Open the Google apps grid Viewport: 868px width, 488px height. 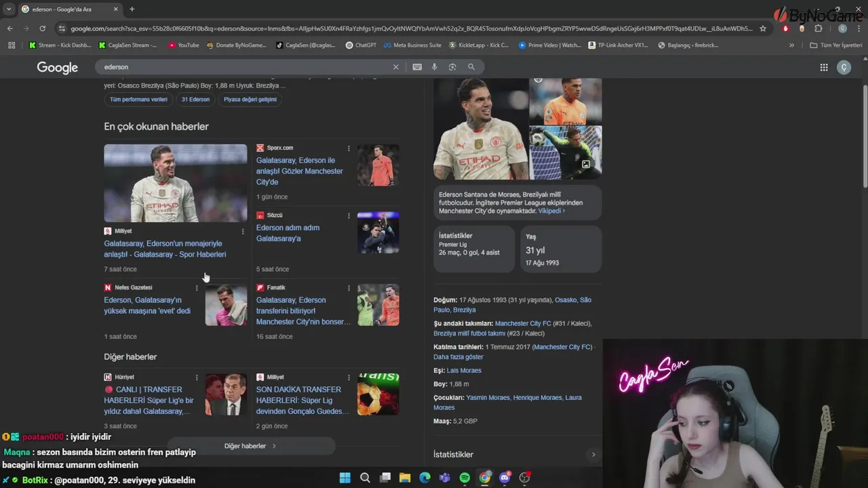point(824,67)
